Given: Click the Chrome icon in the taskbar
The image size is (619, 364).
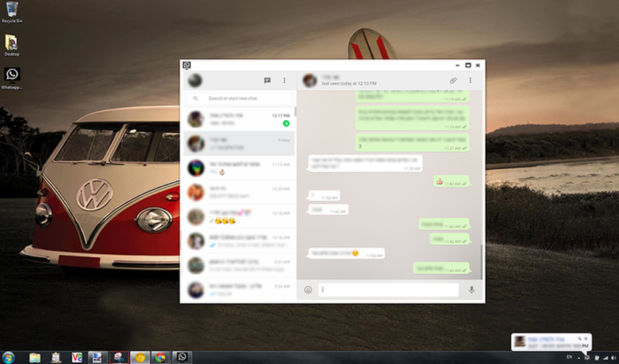Looking at the screenshot, I should coord(160,357).
